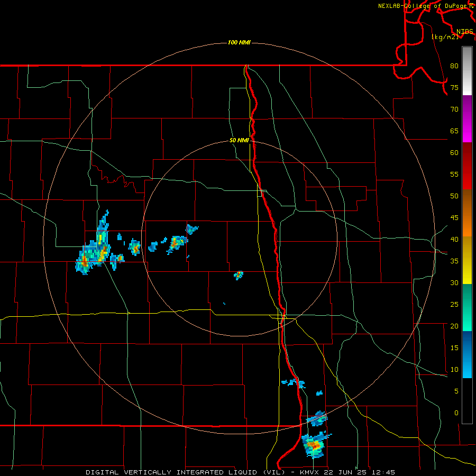
Task: Click the 20 value on the color scale
Action: click(454, 326)
